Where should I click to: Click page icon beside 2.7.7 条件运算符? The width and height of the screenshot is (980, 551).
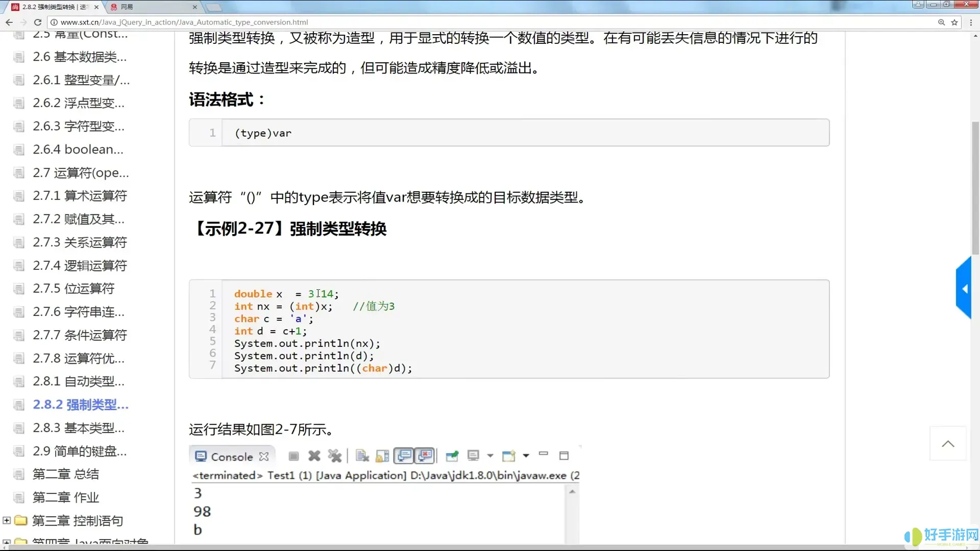click(x=19, y=336)
